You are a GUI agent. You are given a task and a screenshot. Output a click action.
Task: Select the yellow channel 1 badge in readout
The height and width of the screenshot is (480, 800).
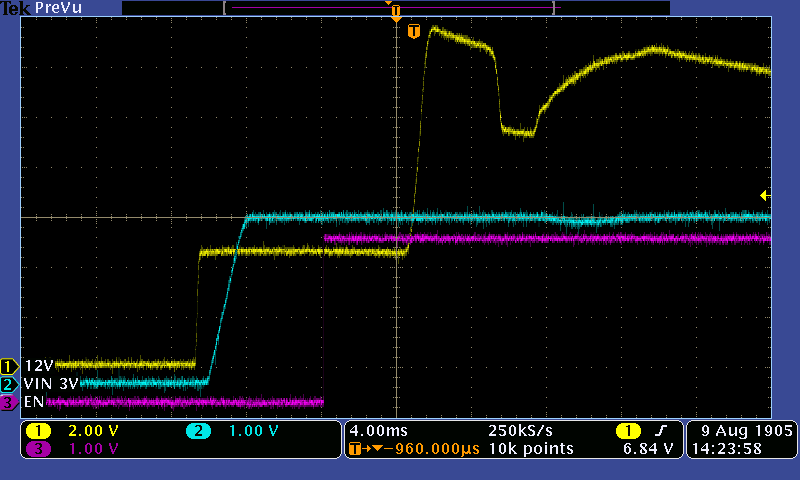tap(39, 431)
